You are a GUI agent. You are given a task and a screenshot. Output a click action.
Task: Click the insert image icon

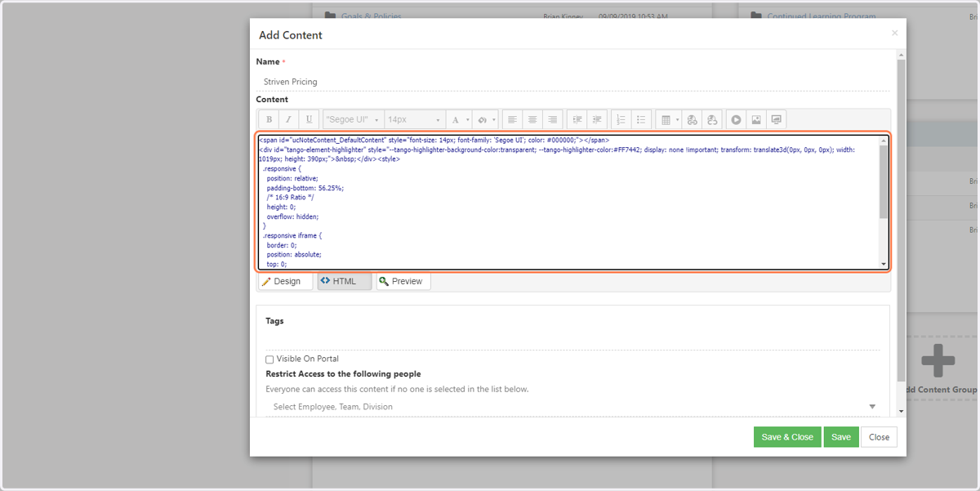[756, 120]
